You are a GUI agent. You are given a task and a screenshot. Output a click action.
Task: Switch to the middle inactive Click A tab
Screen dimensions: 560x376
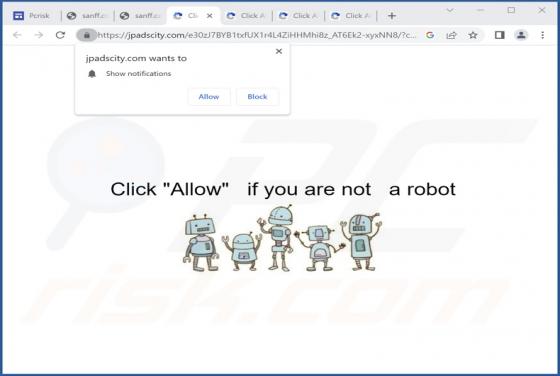click(x=298, y=16)
